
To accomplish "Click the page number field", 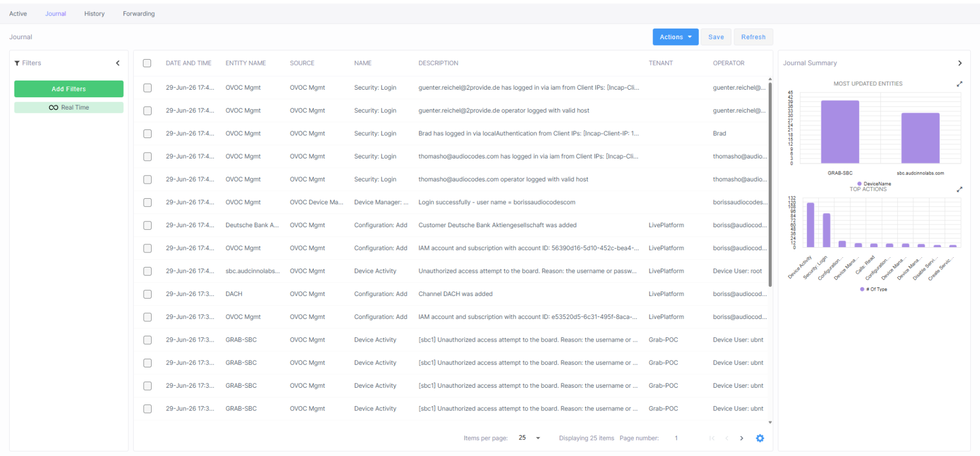I will point(676,438).
